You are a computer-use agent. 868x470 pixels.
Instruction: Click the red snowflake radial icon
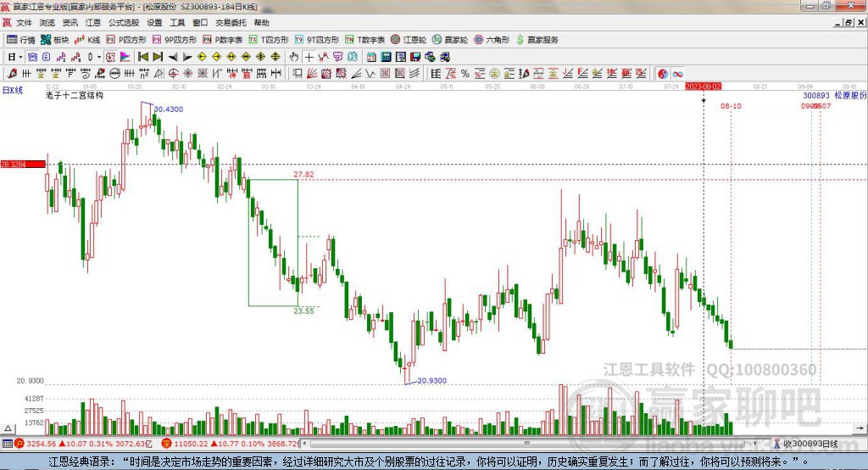[x=188, y=74]
